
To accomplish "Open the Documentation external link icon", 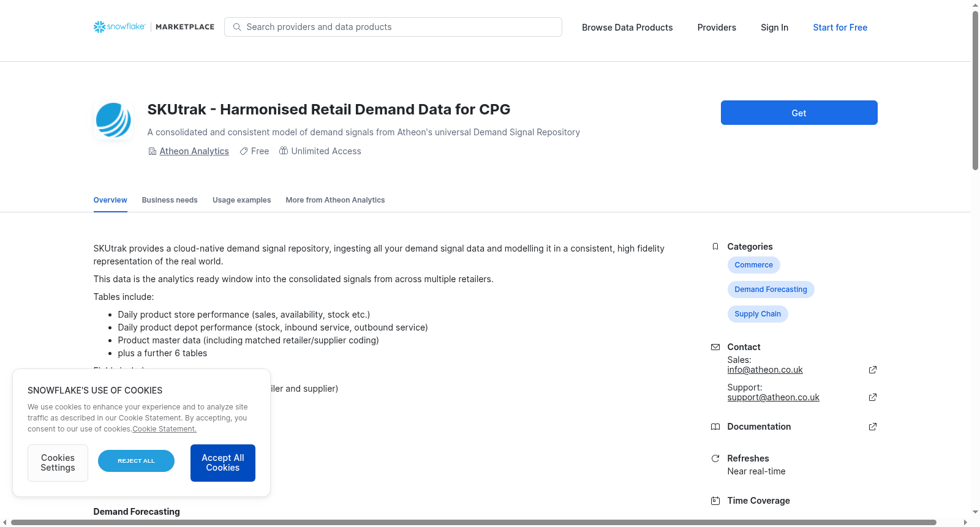I will click(873, 427).
